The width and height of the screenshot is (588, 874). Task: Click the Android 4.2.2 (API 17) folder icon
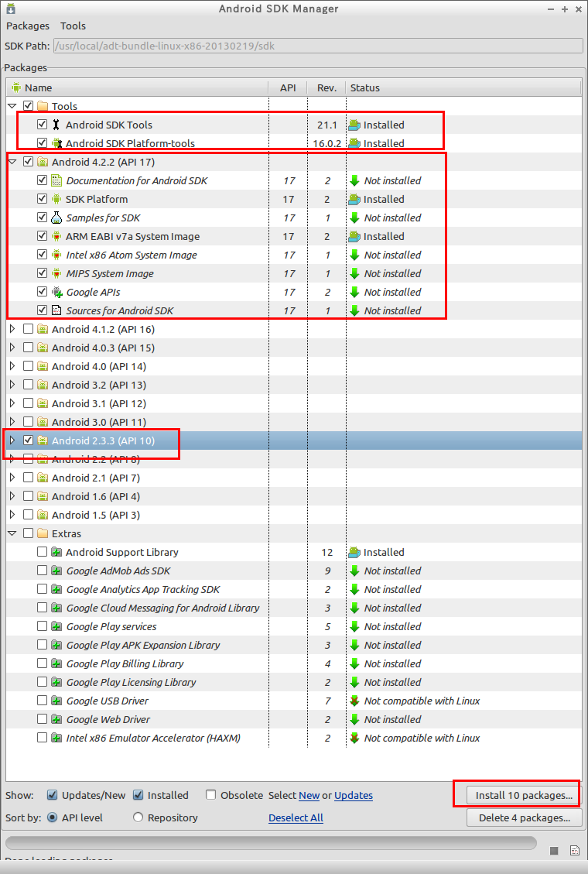(x=43, y=163)
